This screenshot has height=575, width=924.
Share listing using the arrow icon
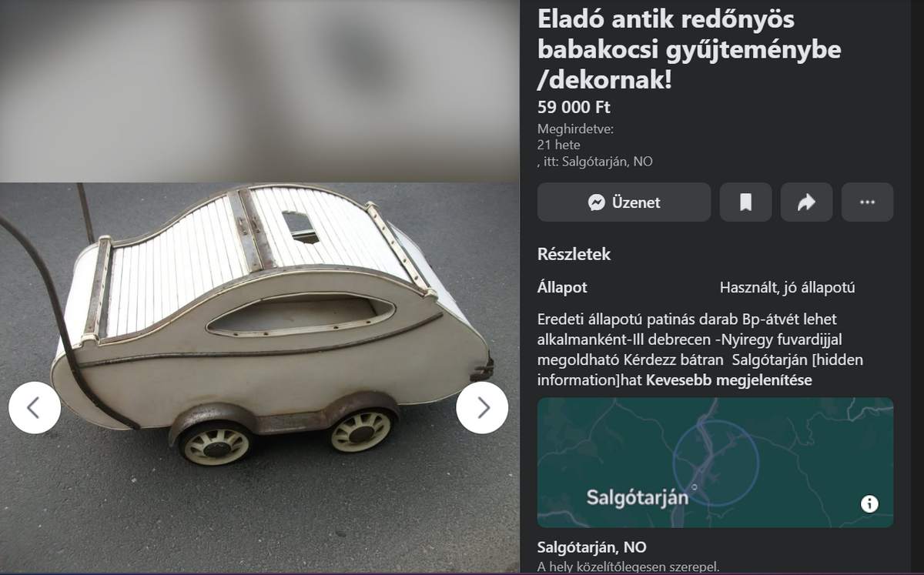(x=806, y=202)
